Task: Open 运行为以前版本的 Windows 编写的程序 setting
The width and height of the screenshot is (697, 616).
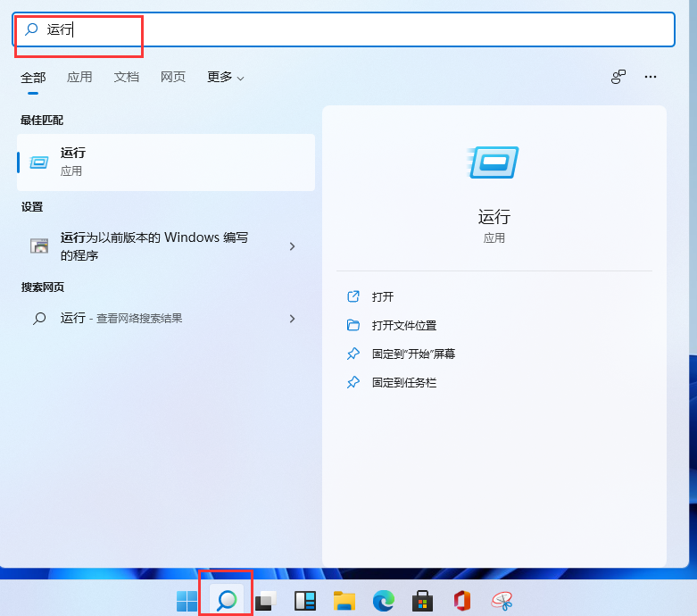Action: coord(166,246)
